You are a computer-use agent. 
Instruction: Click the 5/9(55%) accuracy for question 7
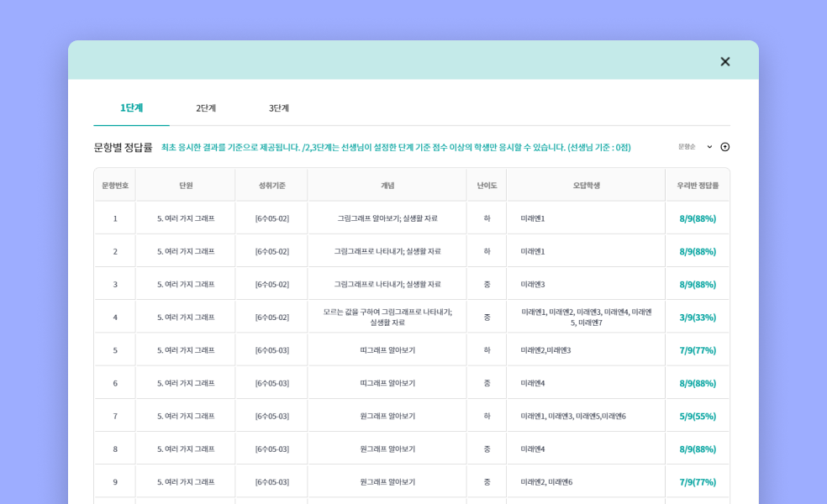(x=698, y=417)
